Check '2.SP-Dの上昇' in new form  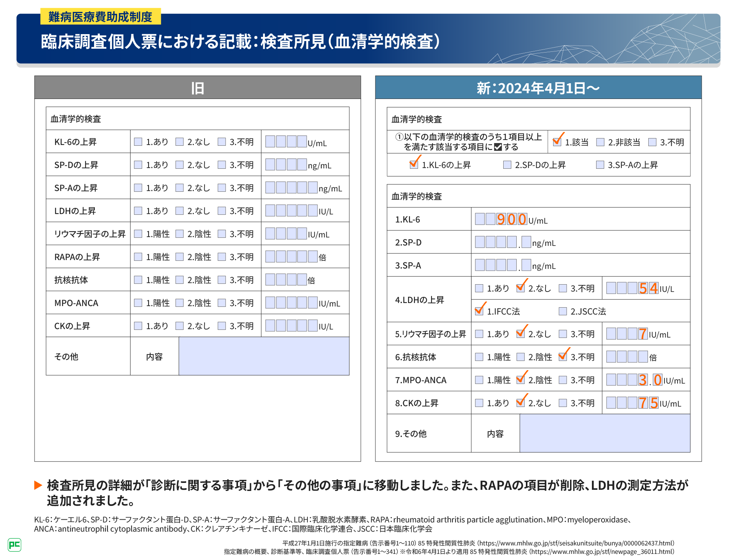pos(507,165)
